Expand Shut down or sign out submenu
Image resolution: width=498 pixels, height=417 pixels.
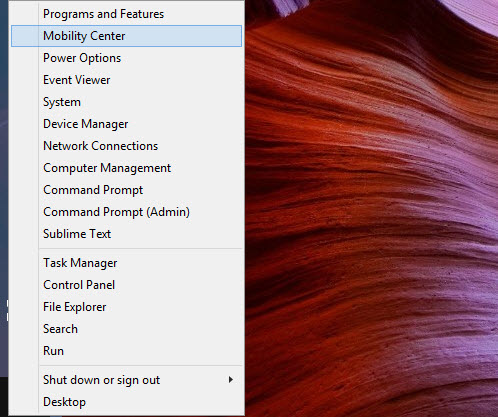pos(126,380)
